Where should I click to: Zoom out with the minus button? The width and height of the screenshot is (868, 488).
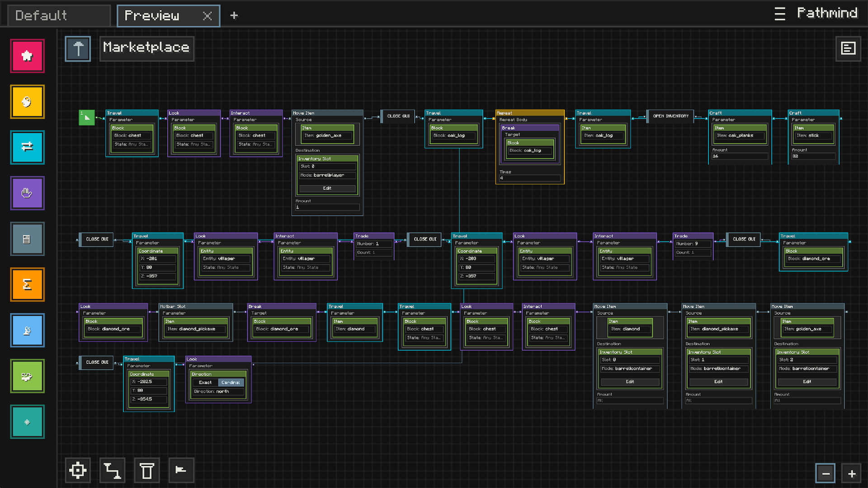click(826, 474)
